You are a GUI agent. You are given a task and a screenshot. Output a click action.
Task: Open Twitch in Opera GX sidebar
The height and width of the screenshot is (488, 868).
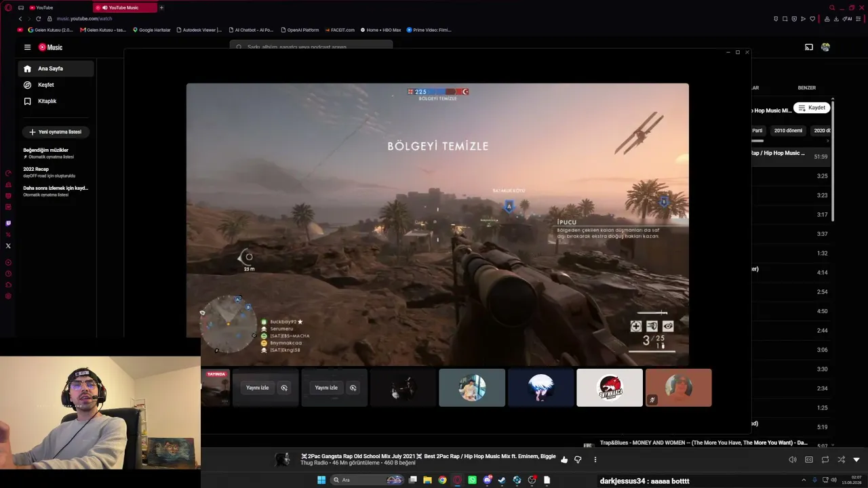8,223
